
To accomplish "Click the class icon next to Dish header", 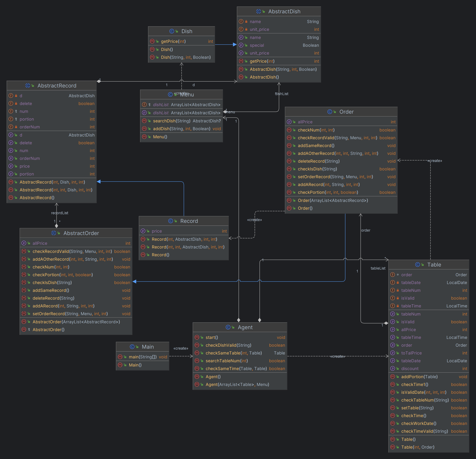I will pos(172,31).
